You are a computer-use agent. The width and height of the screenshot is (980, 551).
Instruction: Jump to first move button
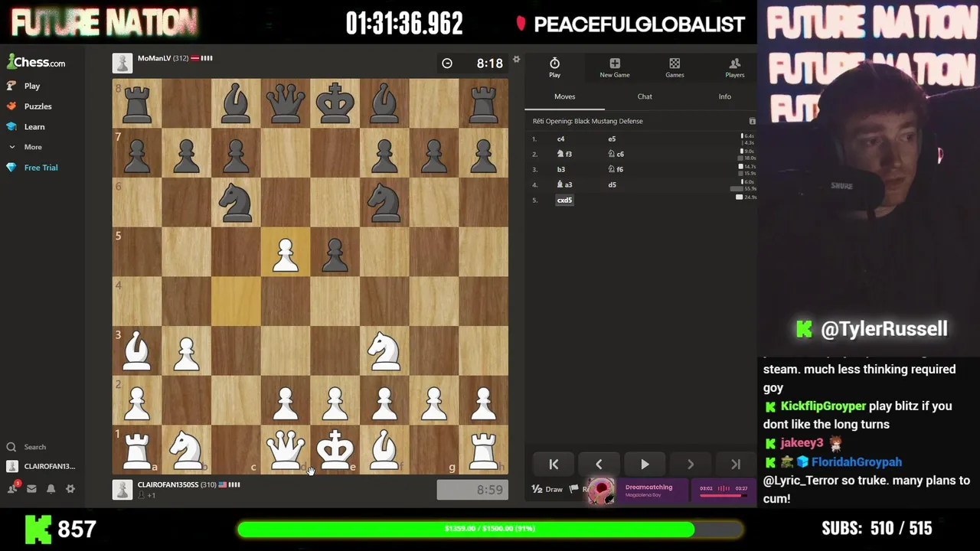[554, 465]
